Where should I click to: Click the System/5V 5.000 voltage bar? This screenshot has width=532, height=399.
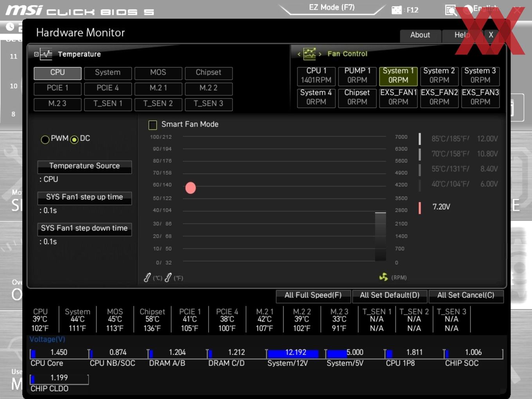point(354,354)
